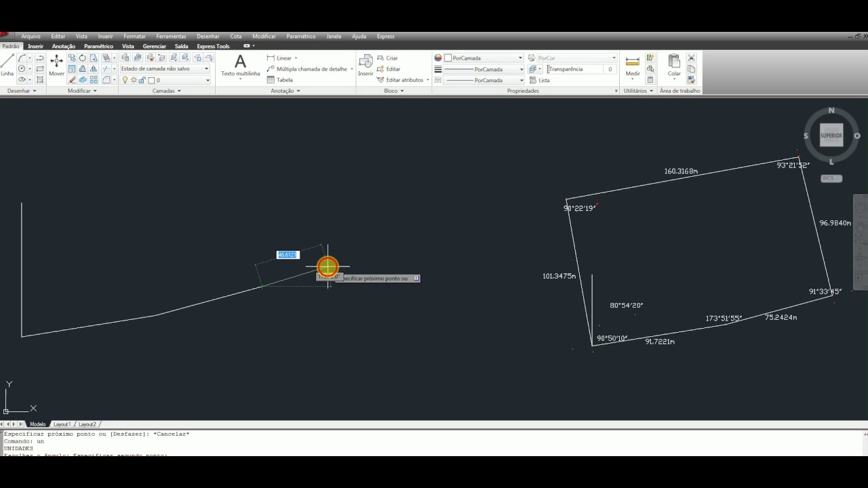Select the Hatch tool in Desenhar panel

tap(40, 79)
